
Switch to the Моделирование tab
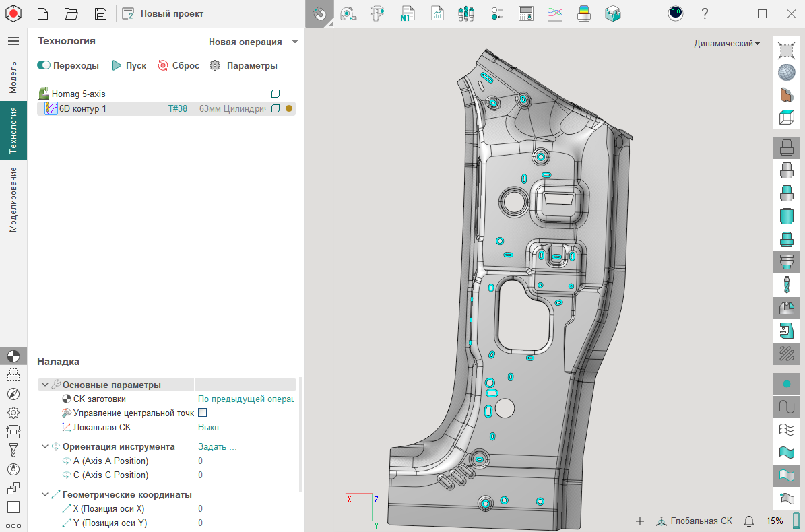pos(13,199)
